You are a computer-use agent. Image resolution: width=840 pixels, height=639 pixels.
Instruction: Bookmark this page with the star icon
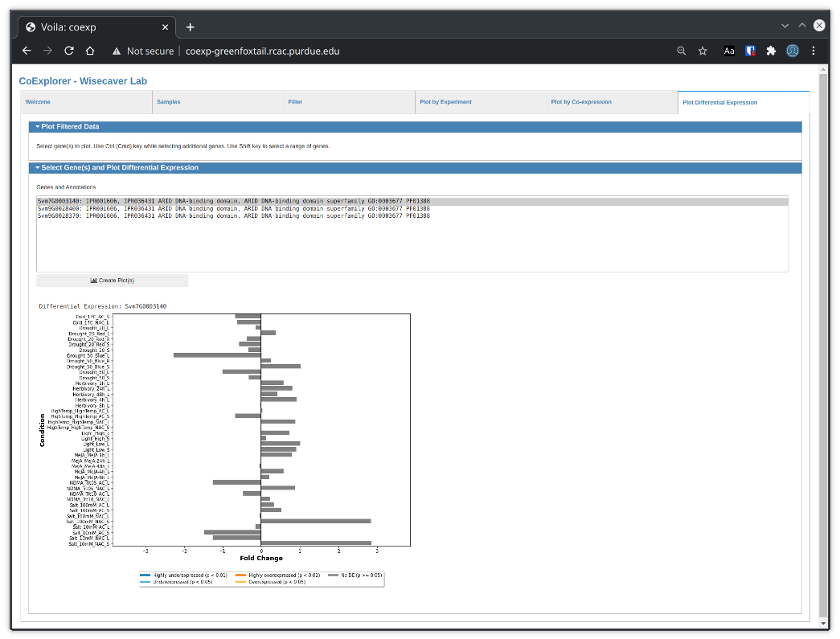tap(703, 51)
